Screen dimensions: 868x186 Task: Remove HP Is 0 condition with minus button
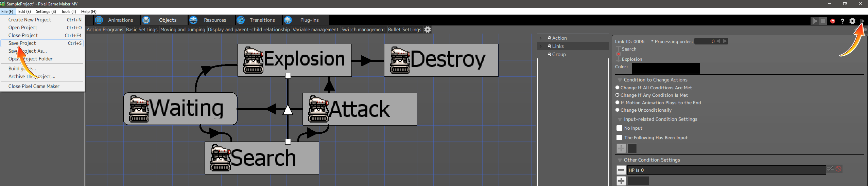tap(621, 170)
